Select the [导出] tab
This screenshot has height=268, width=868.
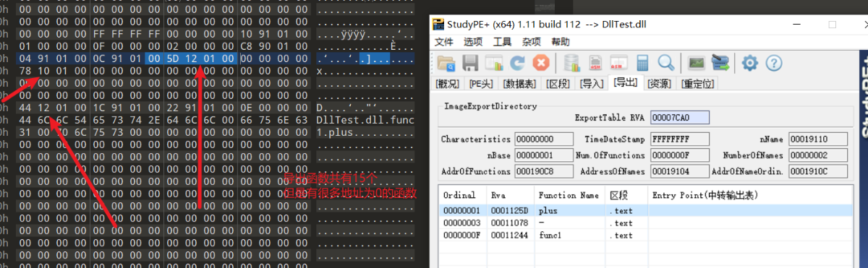pyautogui.click(x=625, y=82)
